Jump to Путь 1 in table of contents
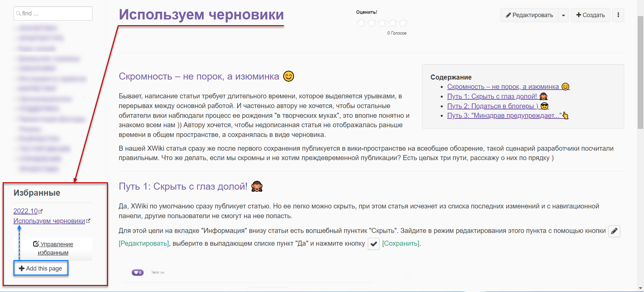This screenshot has height=292, width=644. [492, 96]
